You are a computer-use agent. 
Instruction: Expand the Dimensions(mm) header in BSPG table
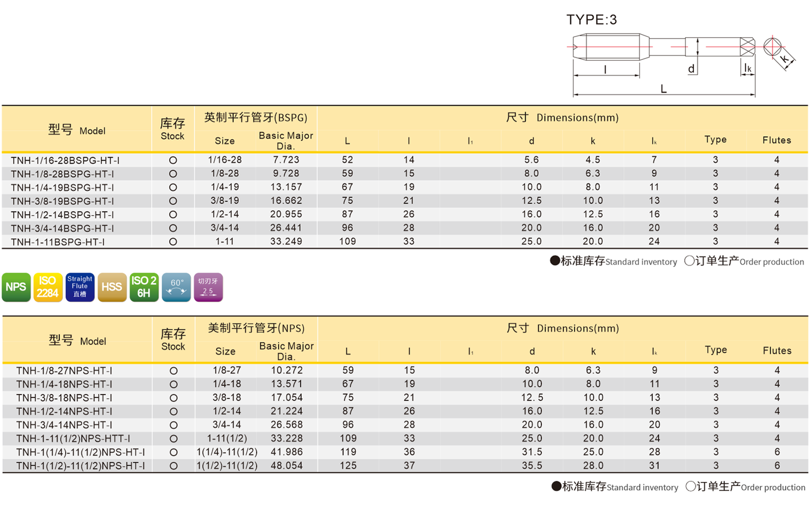point(577,118)
